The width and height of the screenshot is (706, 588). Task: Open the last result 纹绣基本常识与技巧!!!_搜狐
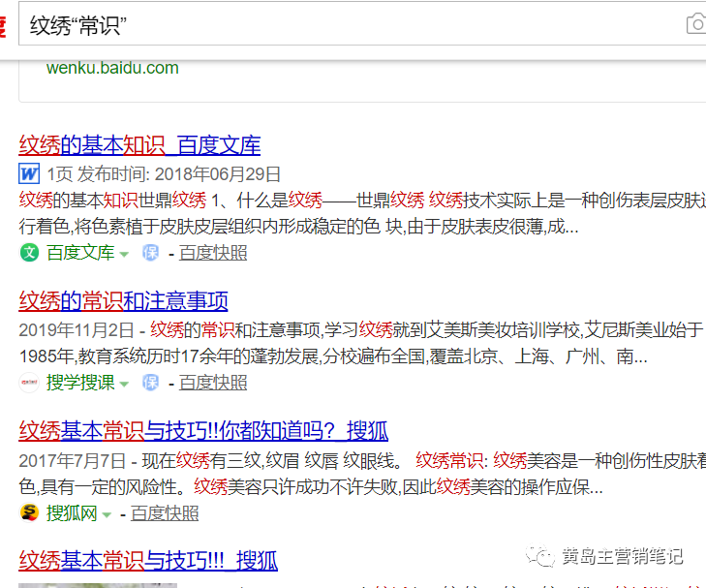(148, 560)
